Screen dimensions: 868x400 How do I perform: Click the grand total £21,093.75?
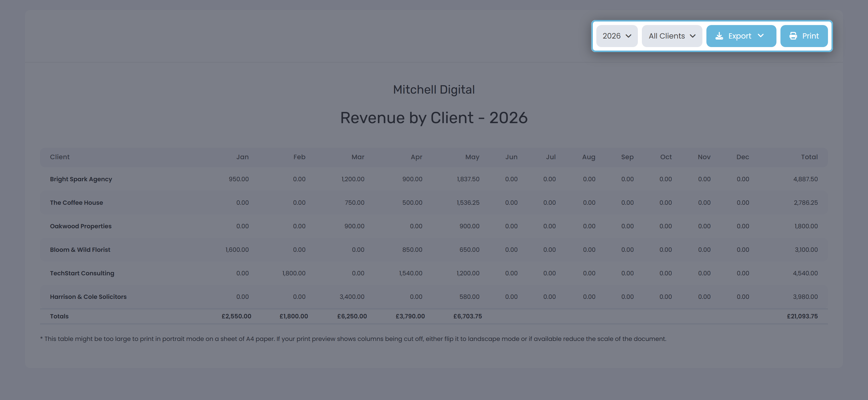(802, 316)
